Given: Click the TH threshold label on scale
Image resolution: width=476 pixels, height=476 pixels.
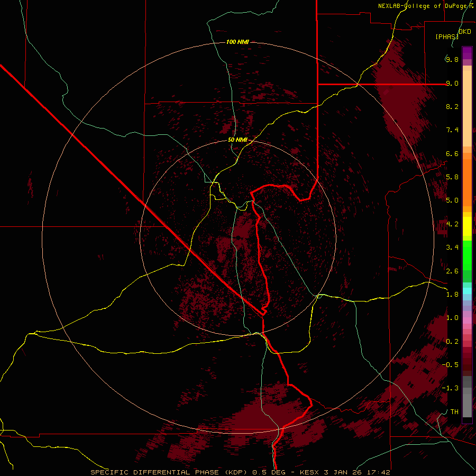Looking at the screenshot, I should point(454,412).
